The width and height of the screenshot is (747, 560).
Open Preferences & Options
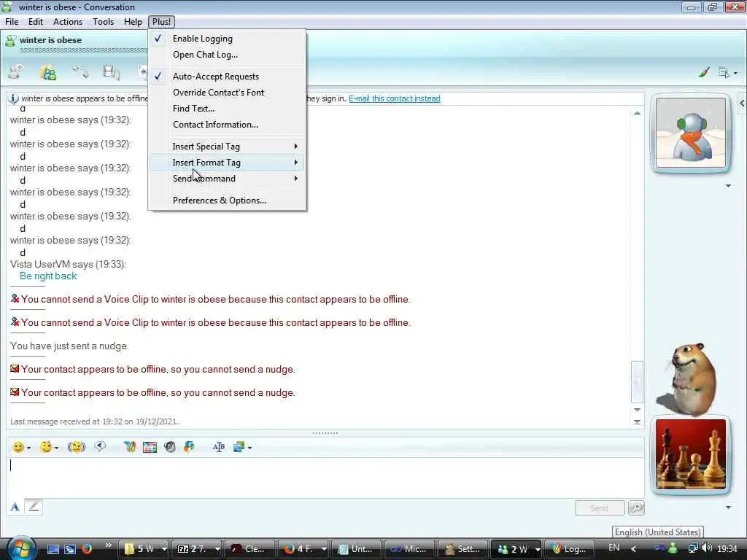coord(227,201)
